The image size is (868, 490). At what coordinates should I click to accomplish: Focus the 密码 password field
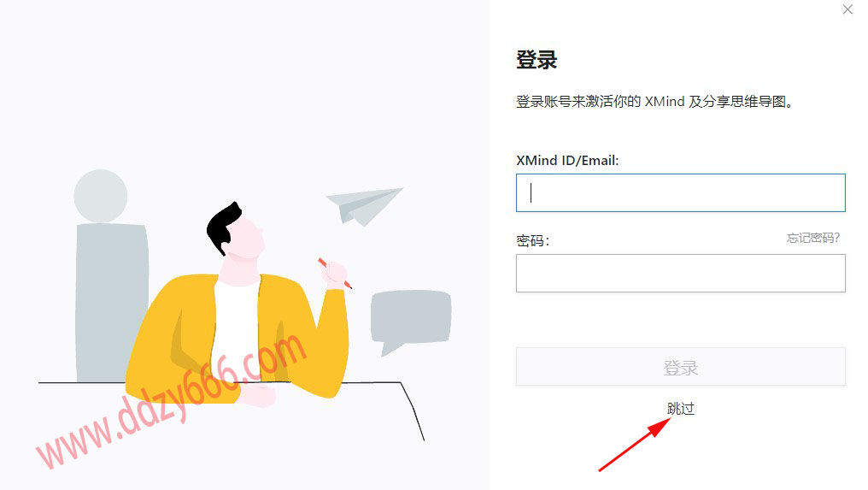click(680, 274)
